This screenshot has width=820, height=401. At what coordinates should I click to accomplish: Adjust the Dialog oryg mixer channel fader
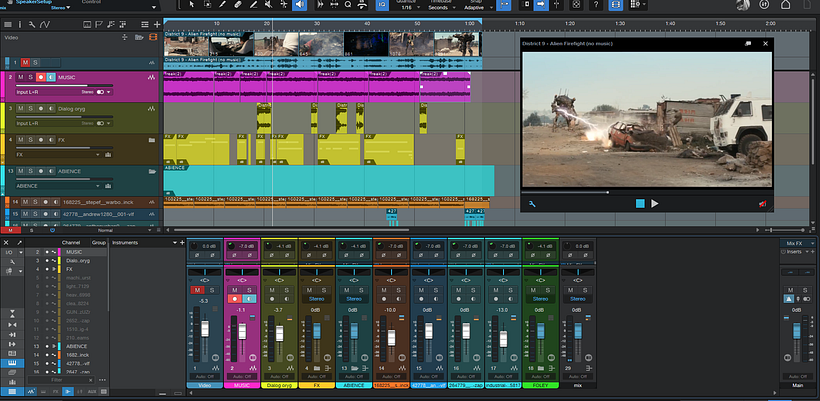click(x=279, y=334)
